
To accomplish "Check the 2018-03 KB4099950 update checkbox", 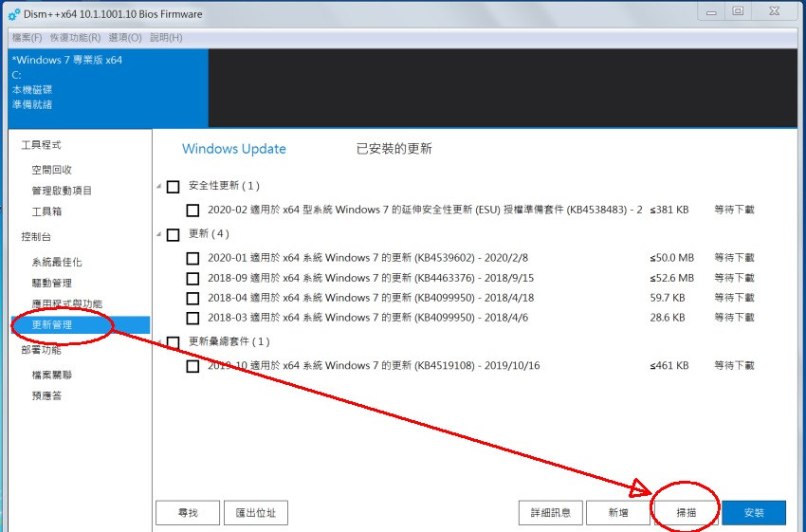I will coord(192,319).
